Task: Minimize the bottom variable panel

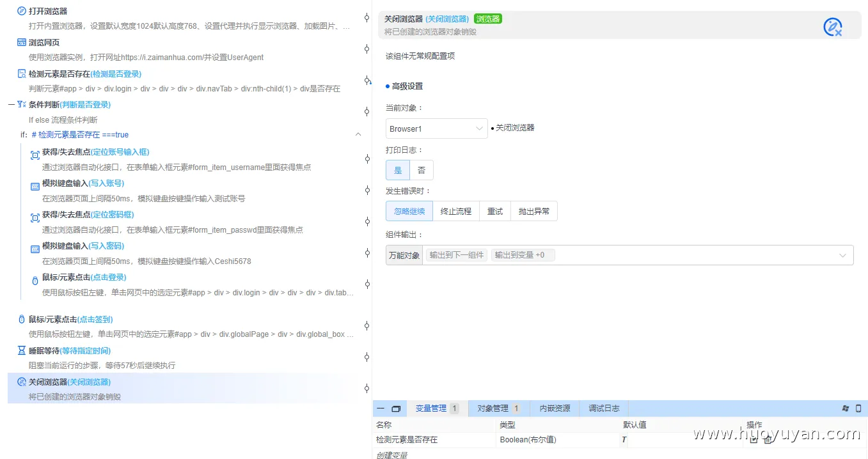Action: [x=381, y=408]
